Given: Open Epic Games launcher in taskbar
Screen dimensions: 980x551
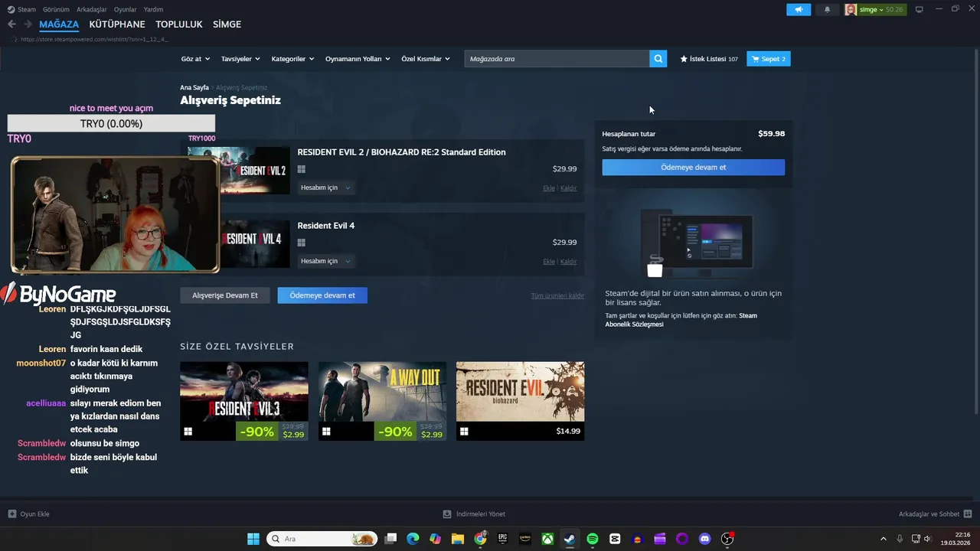Looking at the screenshot, I should pos(503,539).
